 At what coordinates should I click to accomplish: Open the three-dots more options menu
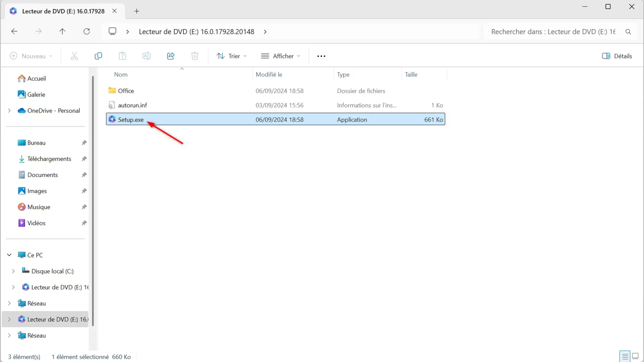(321, 56)
